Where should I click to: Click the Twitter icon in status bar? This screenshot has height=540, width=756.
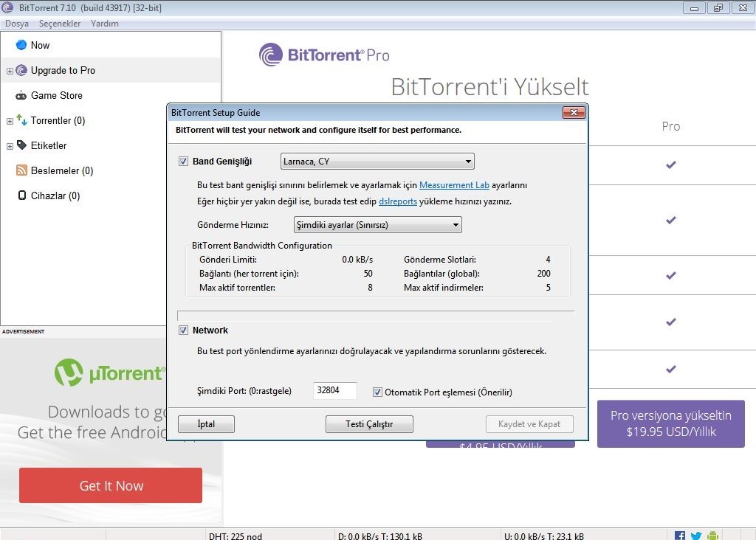(696, 536)
